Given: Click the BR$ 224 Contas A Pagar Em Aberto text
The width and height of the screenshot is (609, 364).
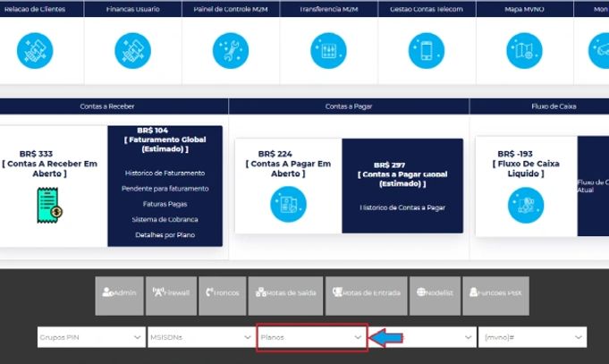Looking at the screenshot, I should pyautogui.click(x=288, y=164).
